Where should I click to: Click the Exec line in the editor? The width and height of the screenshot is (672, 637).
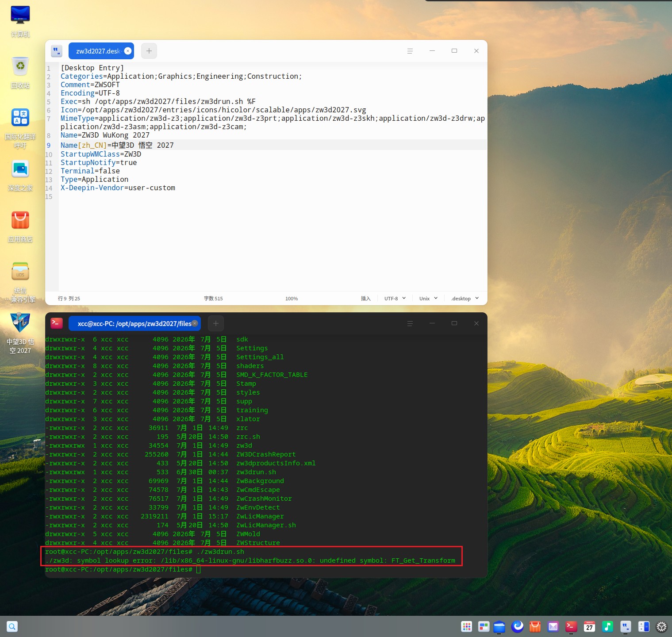click(x=158, y=102)
